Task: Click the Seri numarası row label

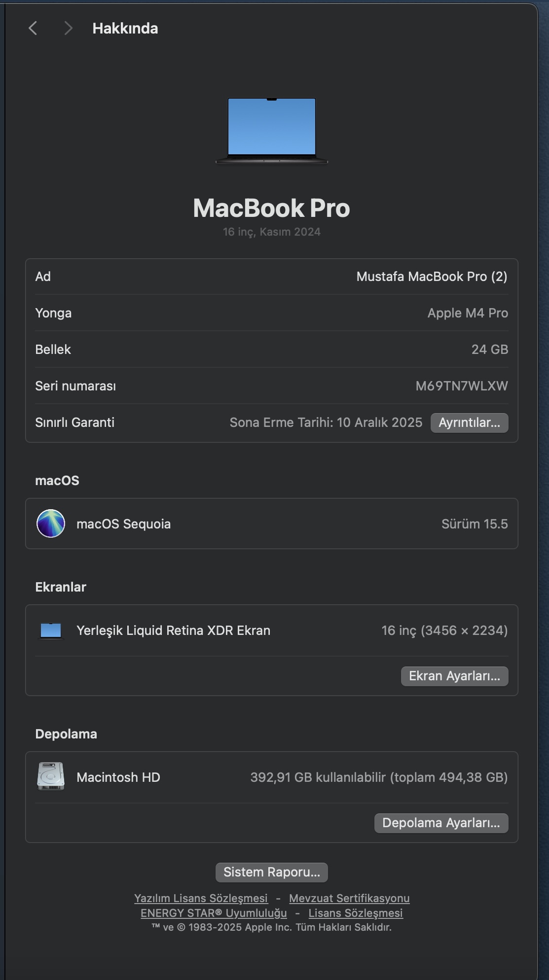Action: [75, 386]
